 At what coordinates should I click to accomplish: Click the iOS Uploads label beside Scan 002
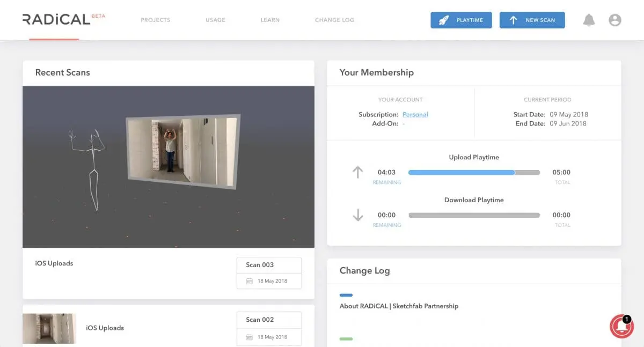pos(105,328)
